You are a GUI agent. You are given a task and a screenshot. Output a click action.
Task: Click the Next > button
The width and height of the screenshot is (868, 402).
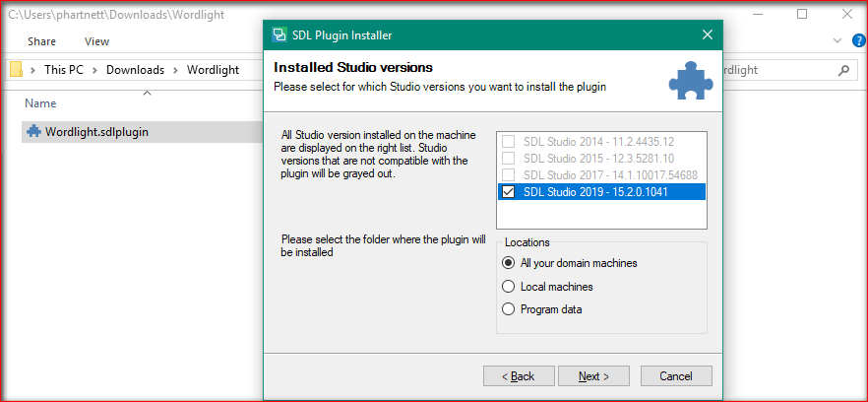593,376
